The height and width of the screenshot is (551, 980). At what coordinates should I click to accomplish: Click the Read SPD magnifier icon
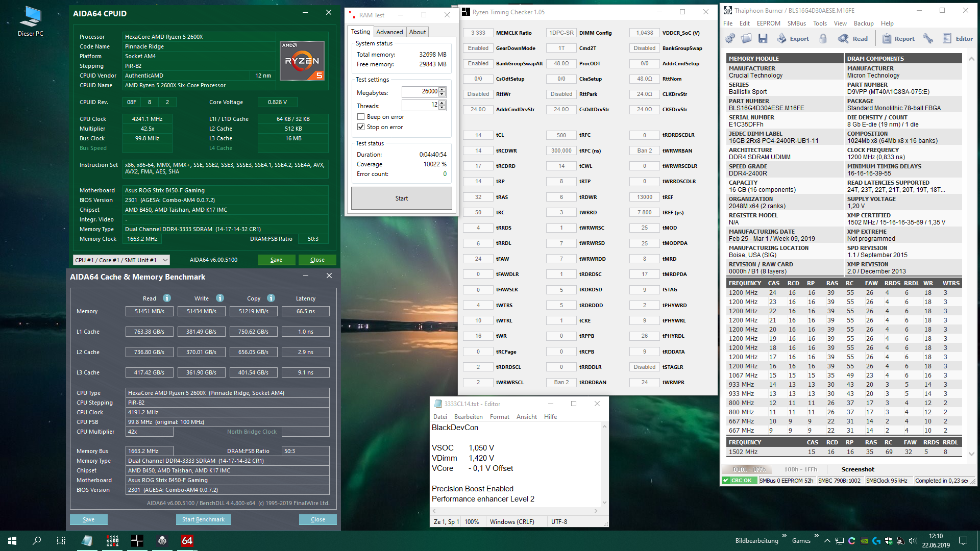pyautogui.click(x=843, y=38)
